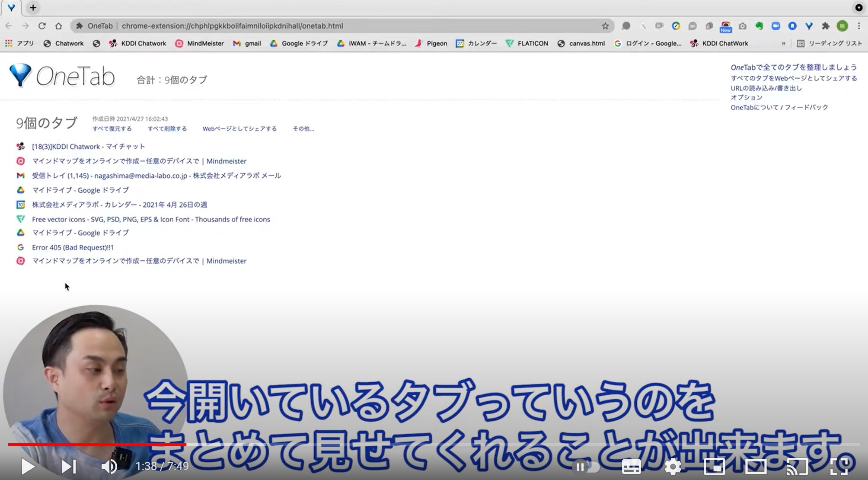Cast video to a TV
This screenshot has height=480, width=868.
[x=797, y=467]
